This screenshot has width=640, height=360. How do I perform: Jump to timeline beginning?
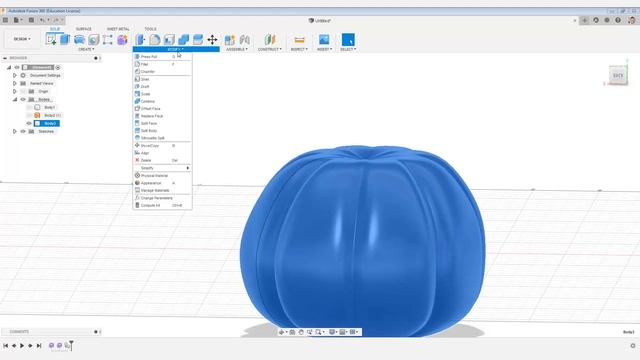(6, 346)
